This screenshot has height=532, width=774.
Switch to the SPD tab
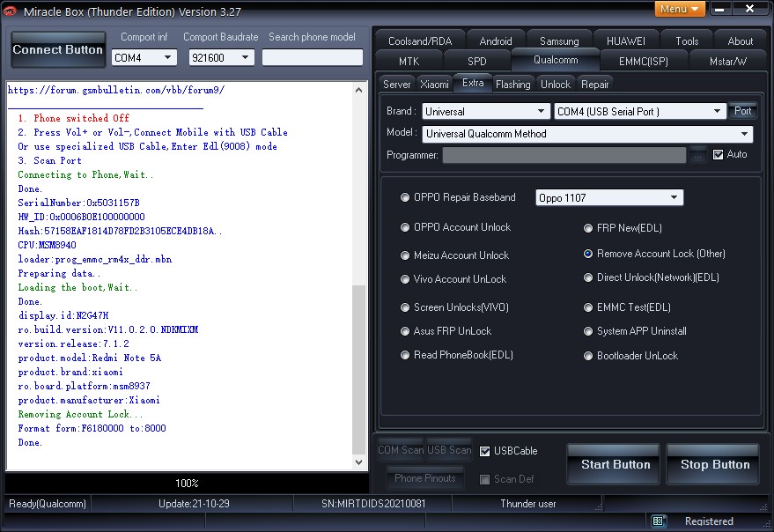point(477,62)
